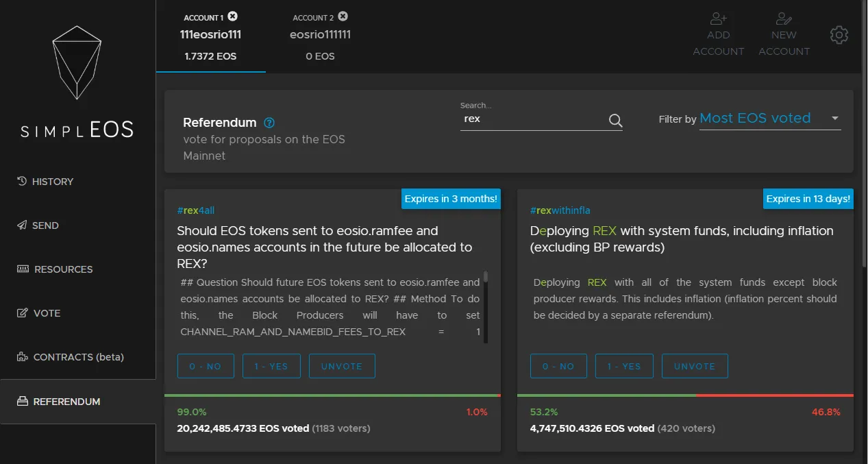This screenshot has width=868, height=464.
Task: Vote 0 - NO on rex4all proposal
Action: [206, 366]
